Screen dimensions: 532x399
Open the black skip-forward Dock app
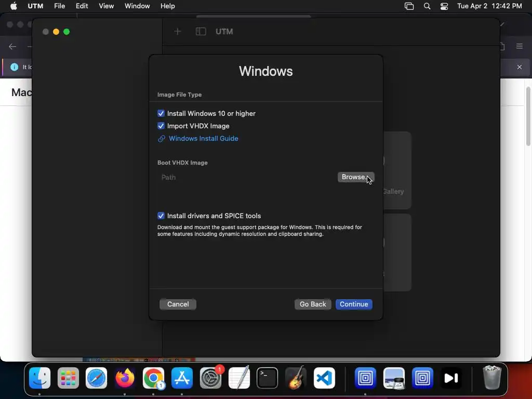coord(451,378)
